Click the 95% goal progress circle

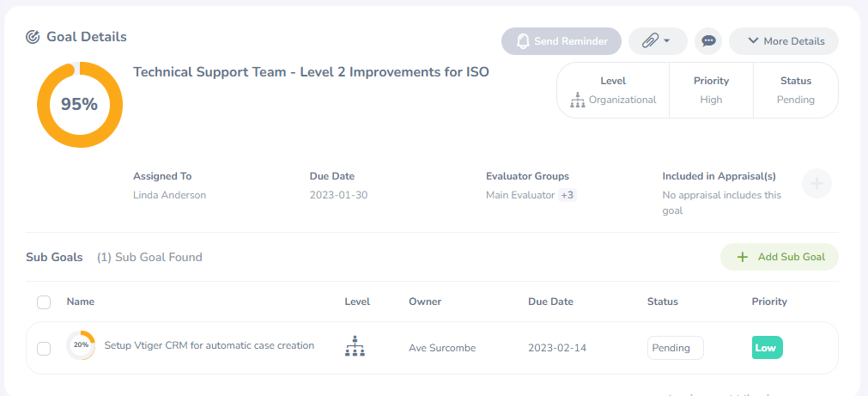coord(79,104)
